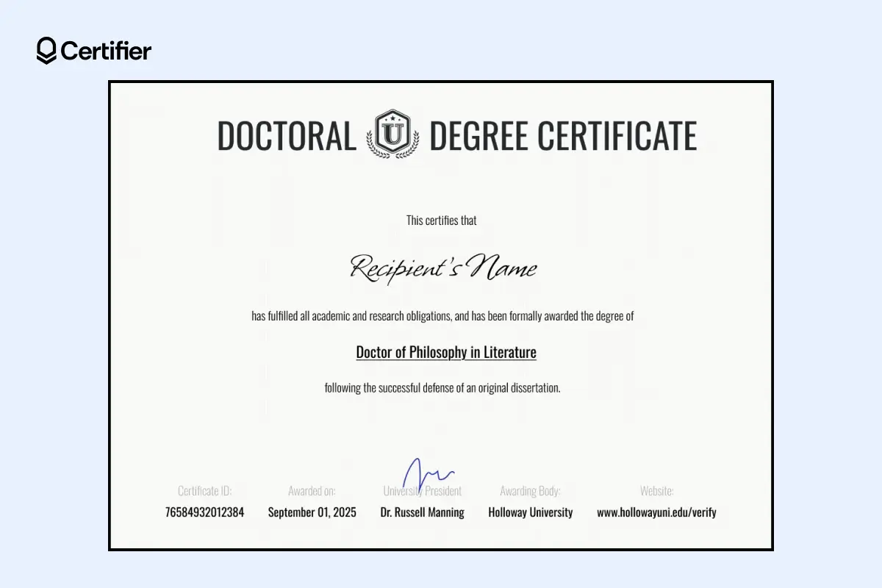Click the Certifier wordmark beside the logo

107,51
